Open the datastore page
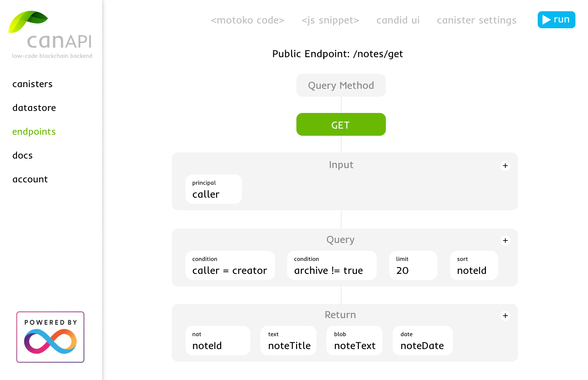This screenshot has height=380, width=588. click(x=34, y=108)
